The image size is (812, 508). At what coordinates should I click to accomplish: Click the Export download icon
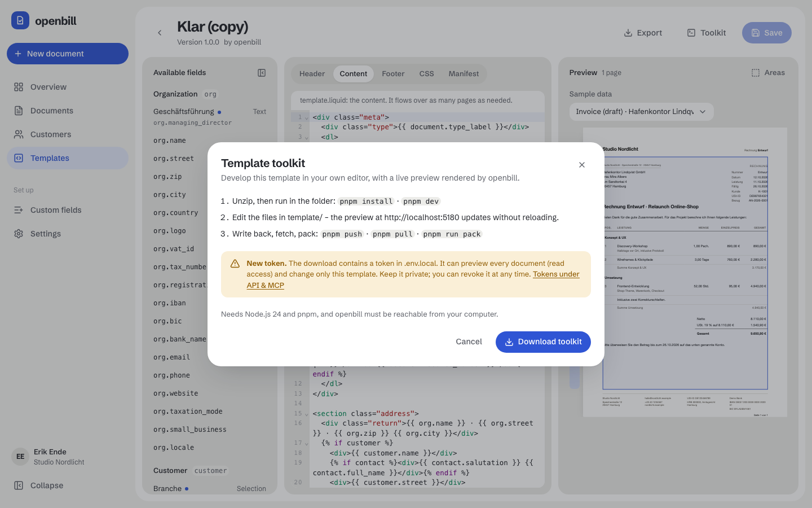[x=628, y=33]
